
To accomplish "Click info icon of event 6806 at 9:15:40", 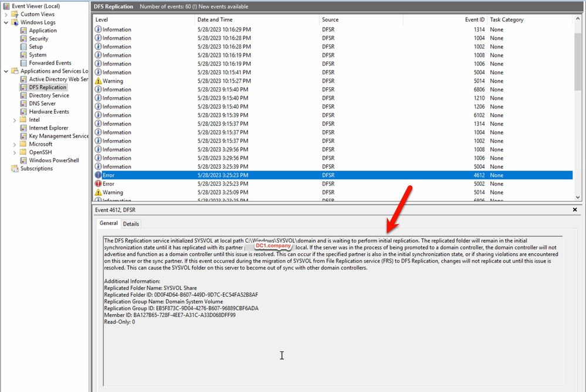I will pos(99,90).
